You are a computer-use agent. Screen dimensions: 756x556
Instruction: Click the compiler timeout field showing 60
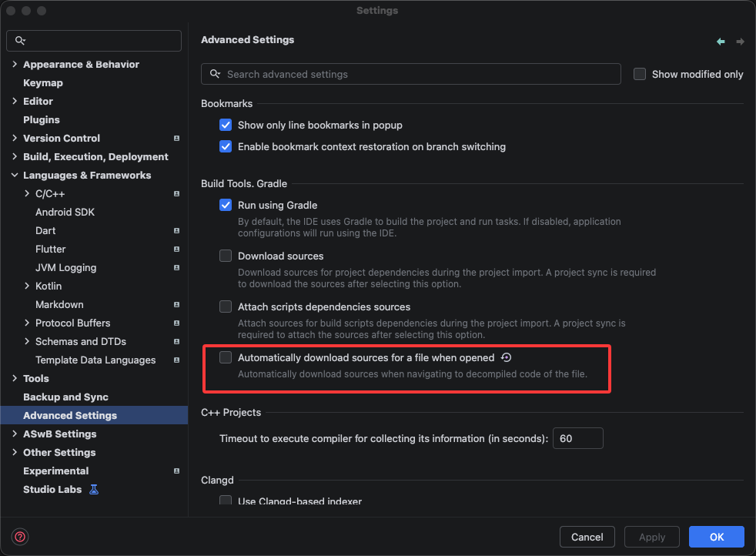577,438
